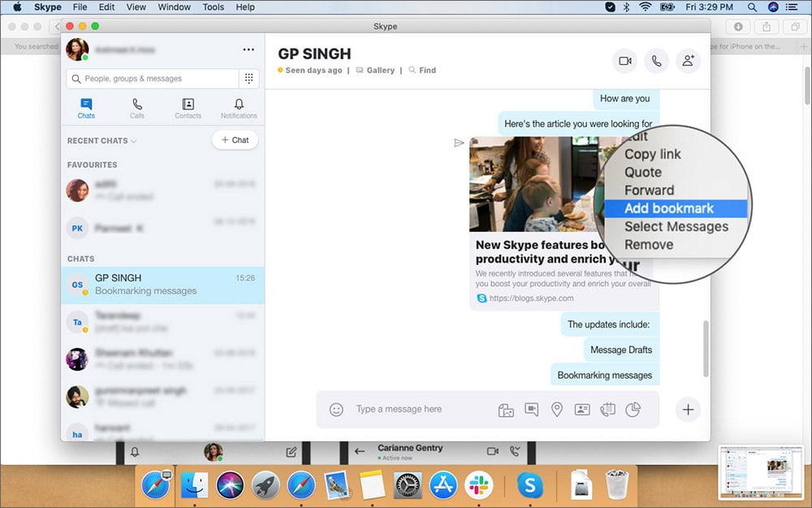Switch to the Contacts tab
Image resolution: width=812 pixels, height=508 pixels.
click(x=188, y=107)
